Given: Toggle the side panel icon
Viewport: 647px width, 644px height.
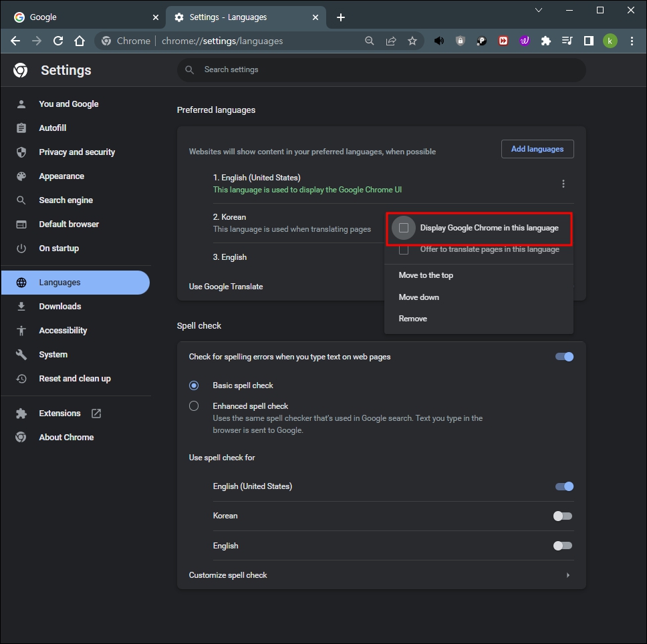Looking at the screenshot, I should pyautogui.click(x=589, y=41).
